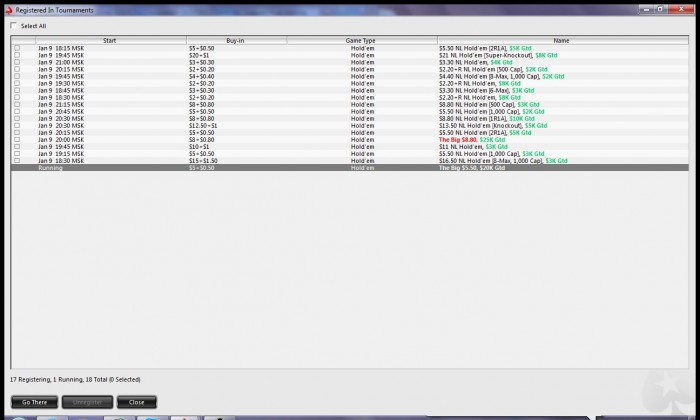This screenshot has width=700, height=420.
Task: Minimize the Registered In Tournaments window
Action: point(646,9)
